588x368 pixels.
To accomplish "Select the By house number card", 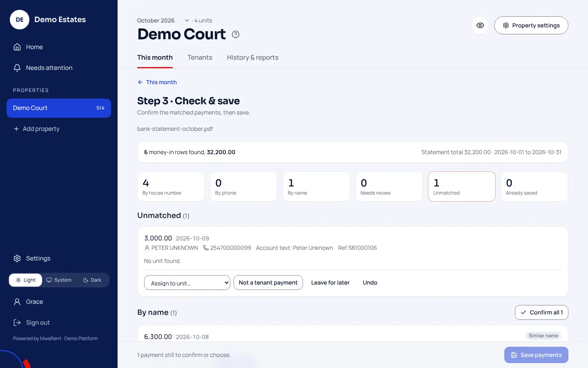I will coord(171,186).
